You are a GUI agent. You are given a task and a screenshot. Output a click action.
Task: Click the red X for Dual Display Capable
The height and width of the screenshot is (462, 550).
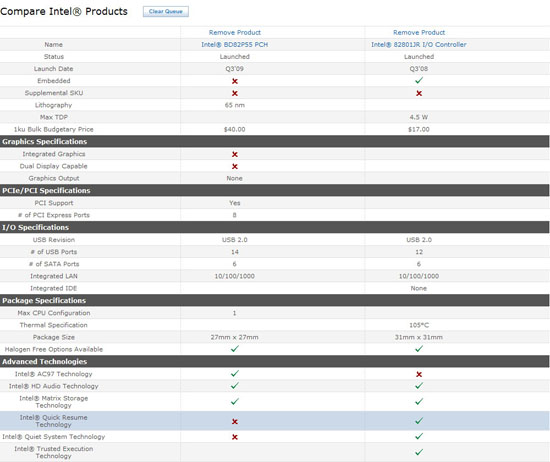[x=235, y=167]
